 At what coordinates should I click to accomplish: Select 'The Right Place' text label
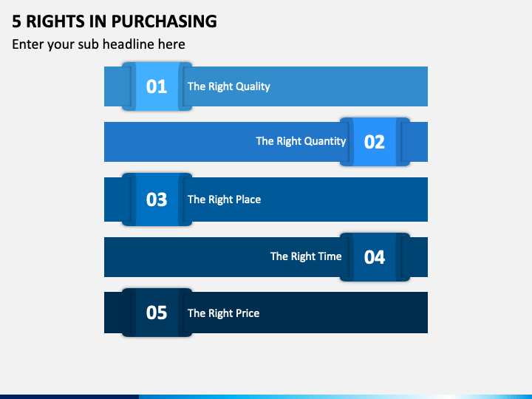pyautogui.click(x=225, y=199)
